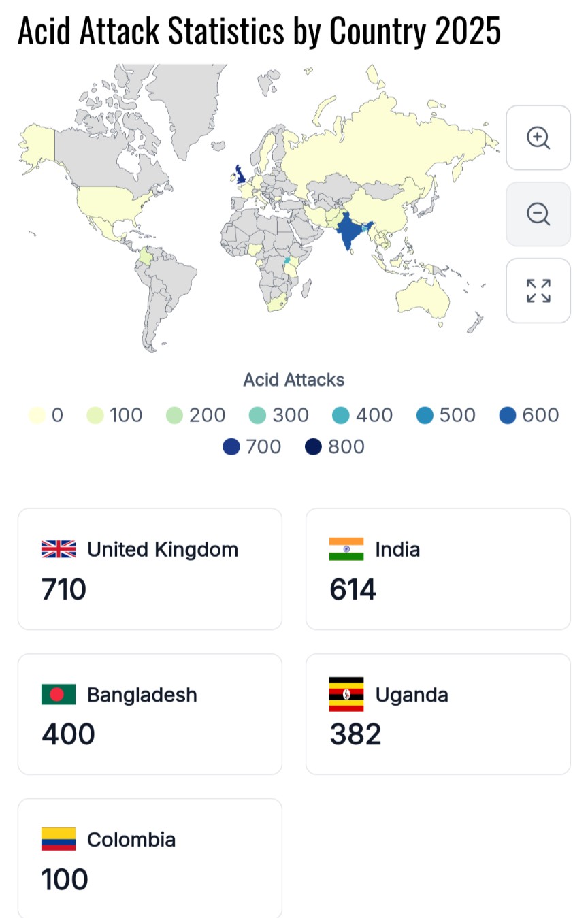Click the 400 legend color dot
This screenshot has width=588, height=918.
(x=341, y=415)
